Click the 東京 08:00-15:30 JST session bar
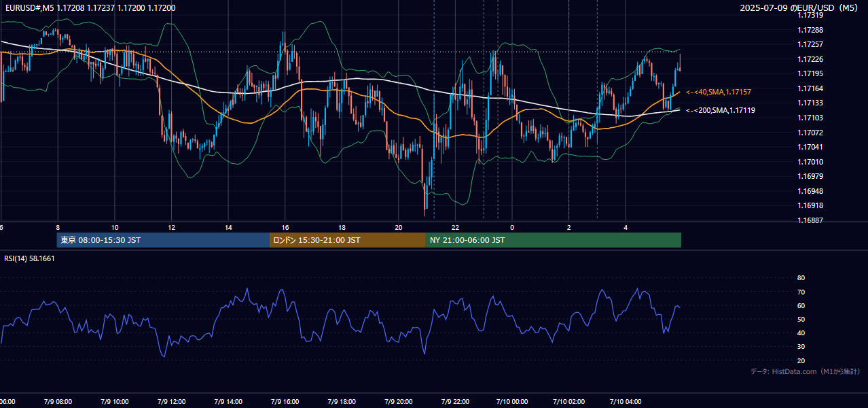Screen dimensions: 868x408 tap(163, 240)
